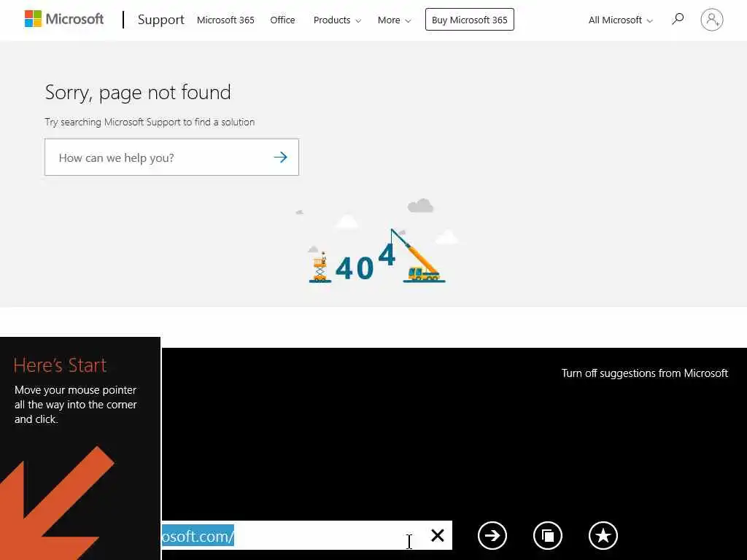Expand the All Microsoft menu
This screenshot has height=560, width=747.
click(620, 20)
